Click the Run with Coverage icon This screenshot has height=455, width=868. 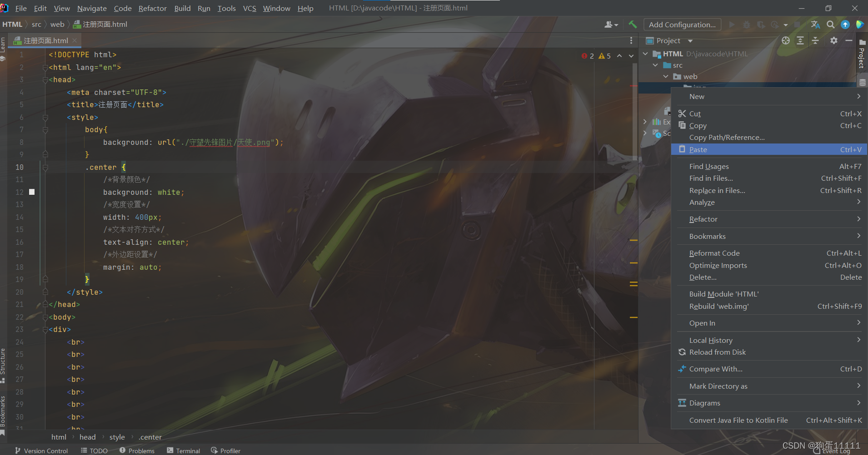click(x=761, y=25)
